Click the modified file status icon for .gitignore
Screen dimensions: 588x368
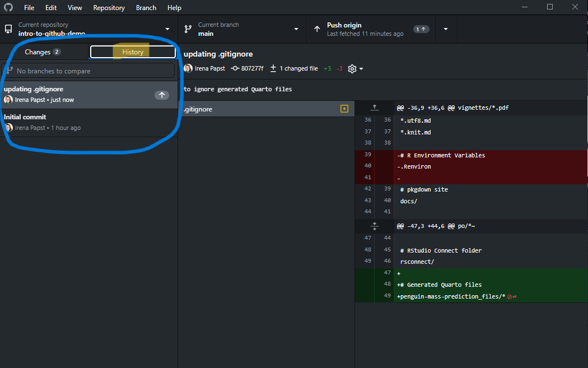click(344, 109)
